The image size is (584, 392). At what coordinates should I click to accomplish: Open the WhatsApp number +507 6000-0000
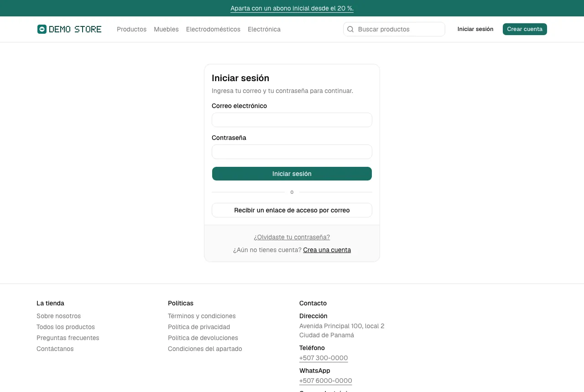(326, 381)
